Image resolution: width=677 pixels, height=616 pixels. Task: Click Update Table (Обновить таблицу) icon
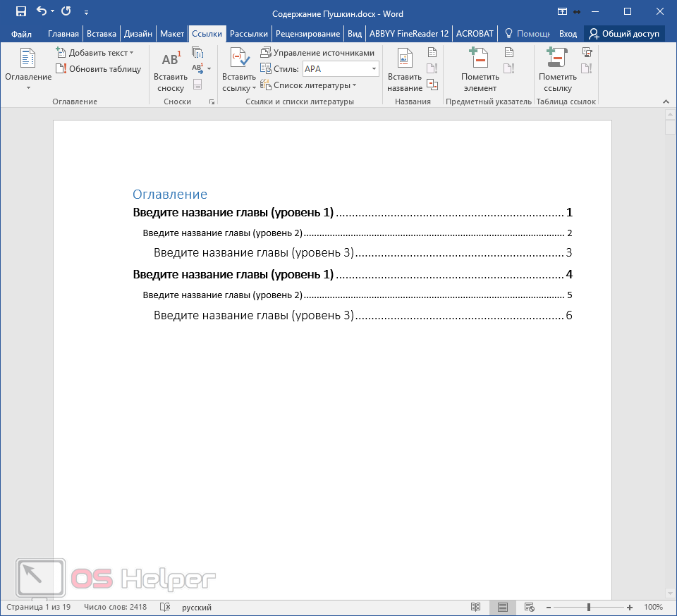click(x=61, y=69)
